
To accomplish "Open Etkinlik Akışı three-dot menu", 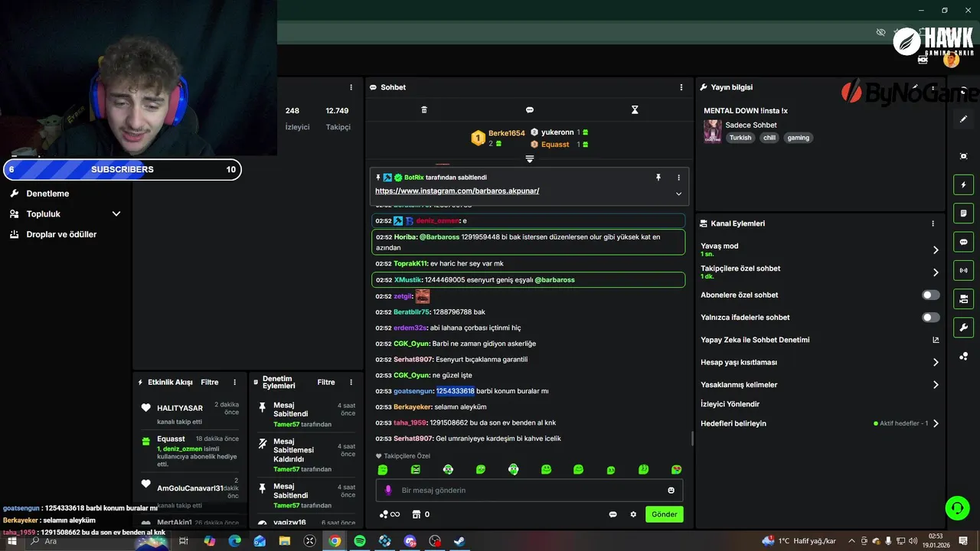I will (235, 382).
